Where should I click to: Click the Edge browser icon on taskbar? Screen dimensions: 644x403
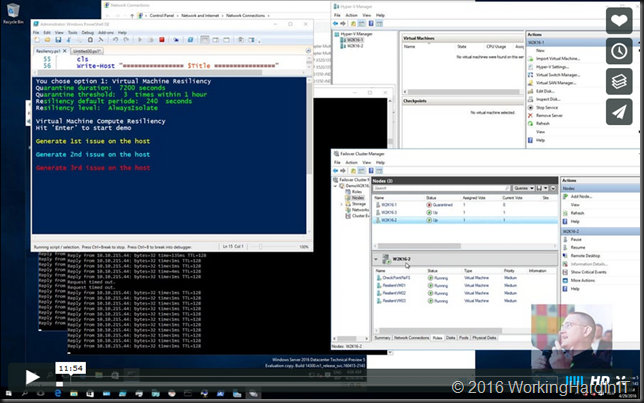pos(58,393)
